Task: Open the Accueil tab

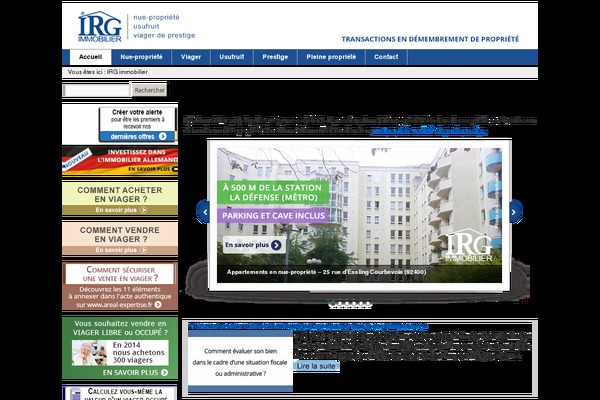Action: click(x=90, y=57)
